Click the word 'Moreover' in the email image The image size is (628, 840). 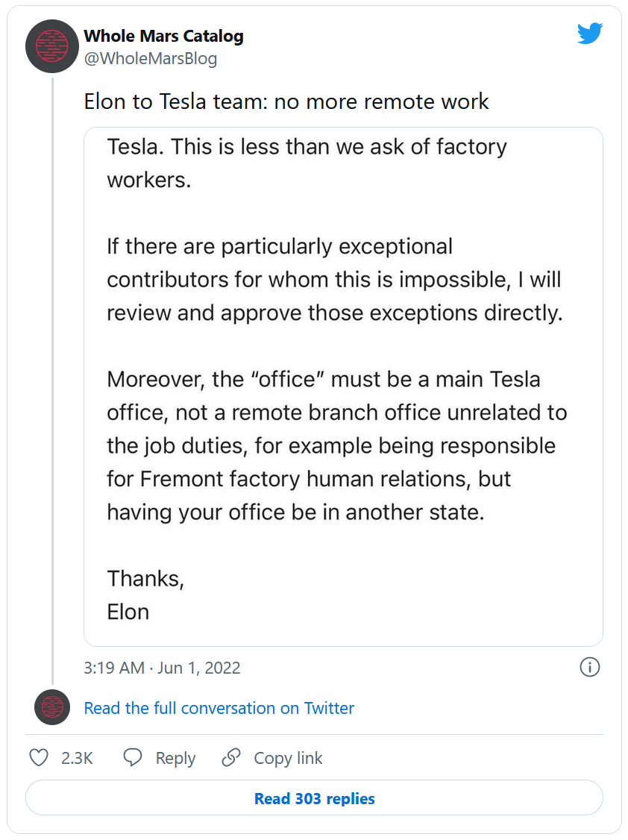[x=154, y=379]
